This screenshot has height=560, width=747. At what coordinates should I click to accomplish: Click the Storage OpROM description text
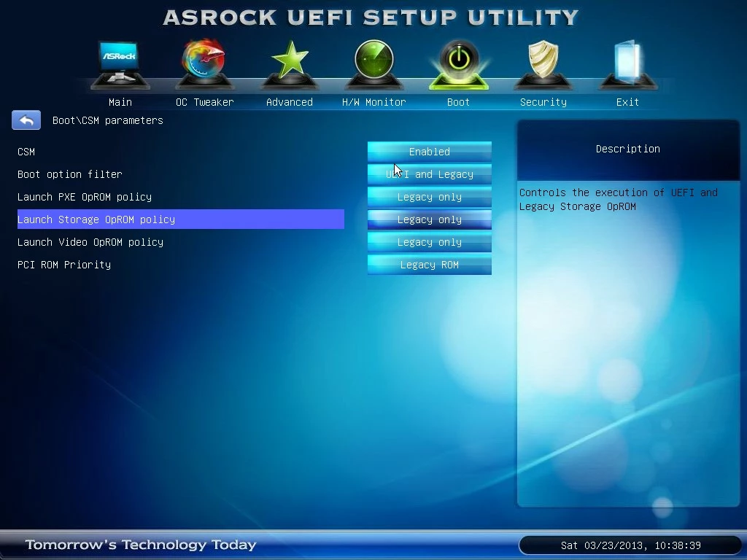coord(619,200)
